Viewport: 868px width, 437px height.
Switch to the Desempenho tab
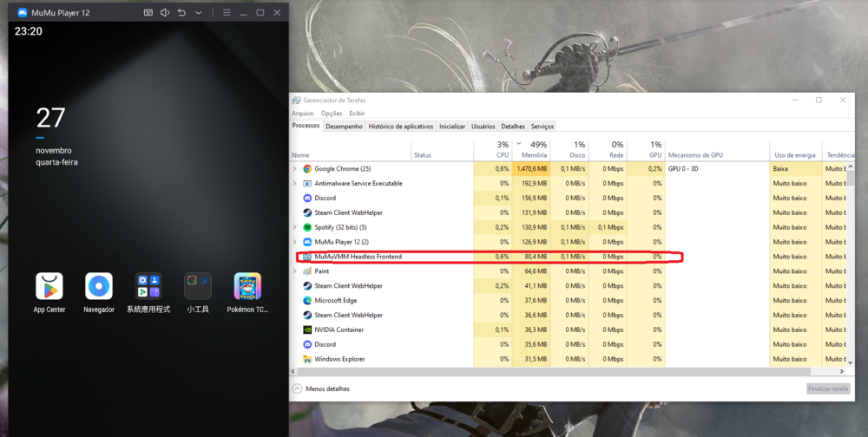344,127
